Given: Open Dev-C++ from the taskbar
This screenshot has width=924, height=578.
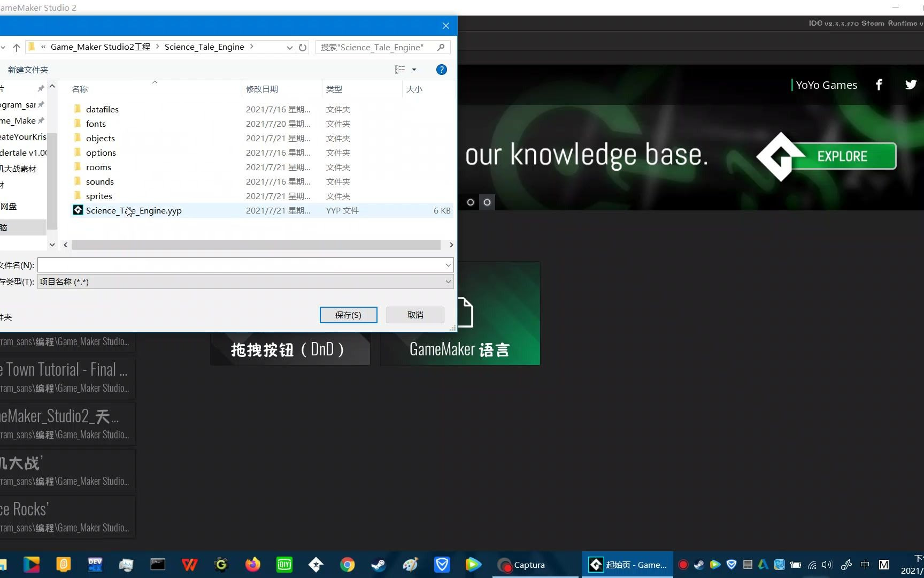Looking at the screenshot, I should tap(95, 565).
